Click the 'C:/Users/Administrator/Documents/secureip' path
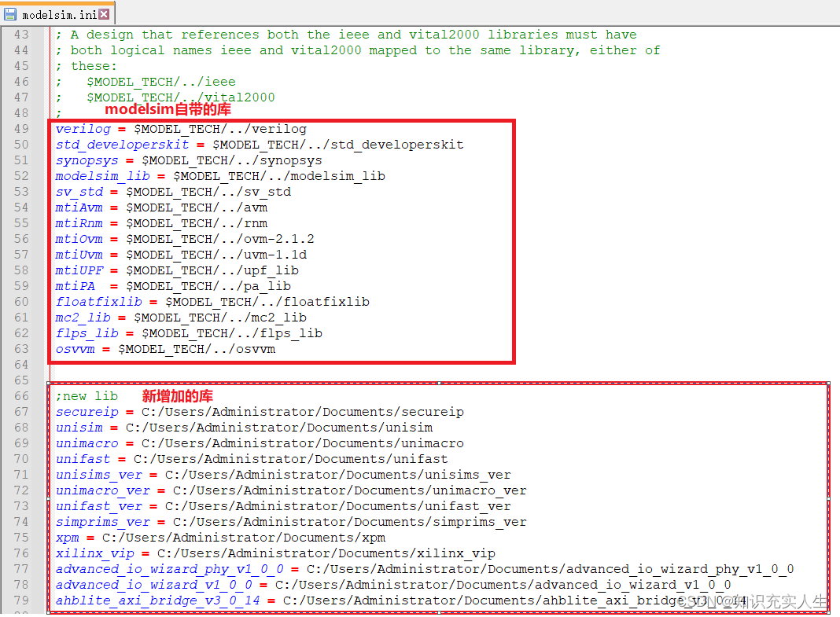The image size is (840, 617). [x=303, y=412]
